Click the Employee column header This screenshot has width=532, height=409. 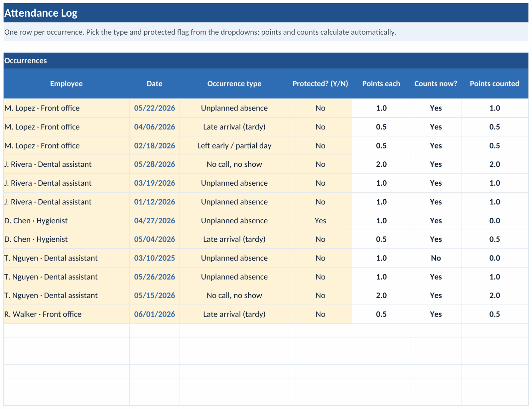(66, 84)
